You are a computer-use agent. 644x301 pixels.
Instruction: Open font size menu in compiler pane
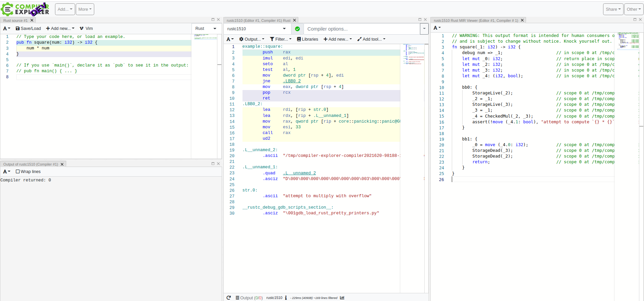230,39
